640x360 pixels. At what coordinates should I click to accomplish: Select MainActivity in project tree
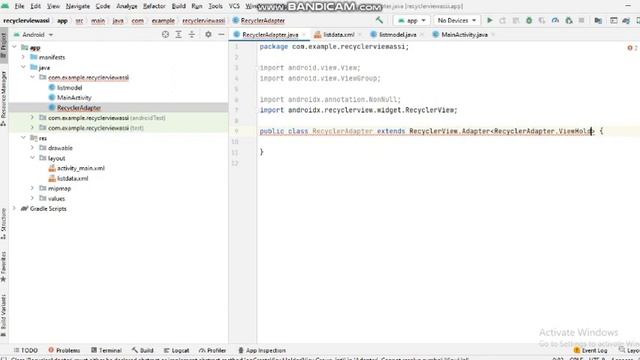[x=74, y=98]
